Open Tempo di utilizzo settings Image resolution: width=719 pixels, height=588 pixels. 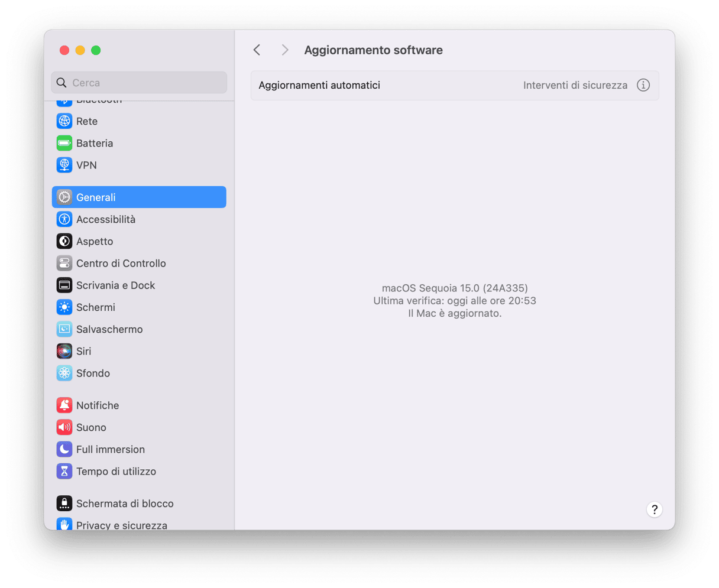[x=116, y=472]
